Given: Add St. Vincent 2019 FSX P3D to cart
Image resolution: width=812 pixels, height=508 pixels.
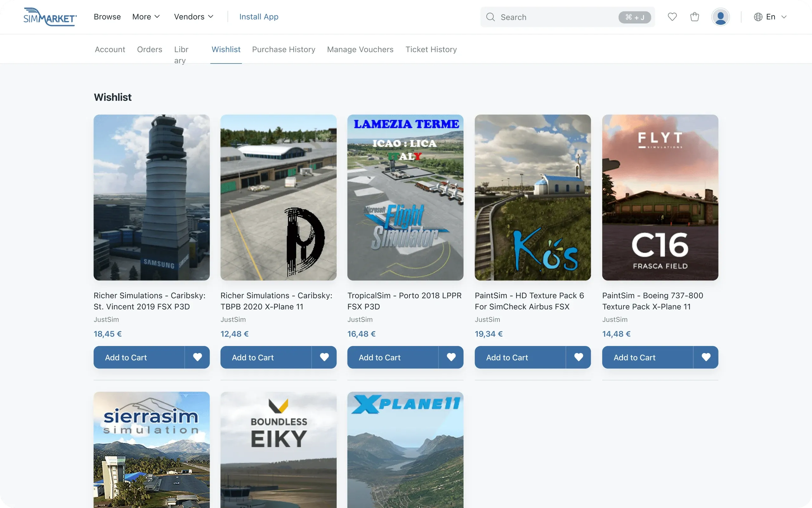Looking at the screenshot, I should 139,357.
